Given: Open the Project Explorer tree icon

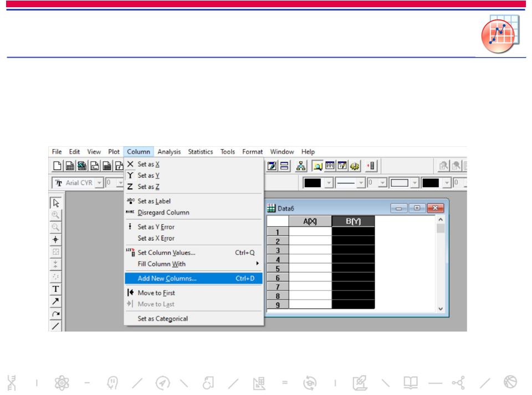Looking at the screenshot, I should pyautogui.click(x=300, y=166).
